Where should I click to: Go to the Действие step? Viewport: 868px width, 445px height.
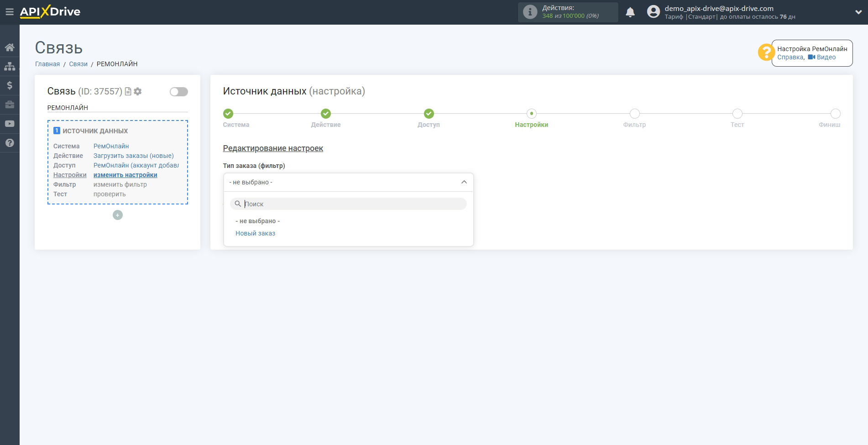[x=326, y=114]
